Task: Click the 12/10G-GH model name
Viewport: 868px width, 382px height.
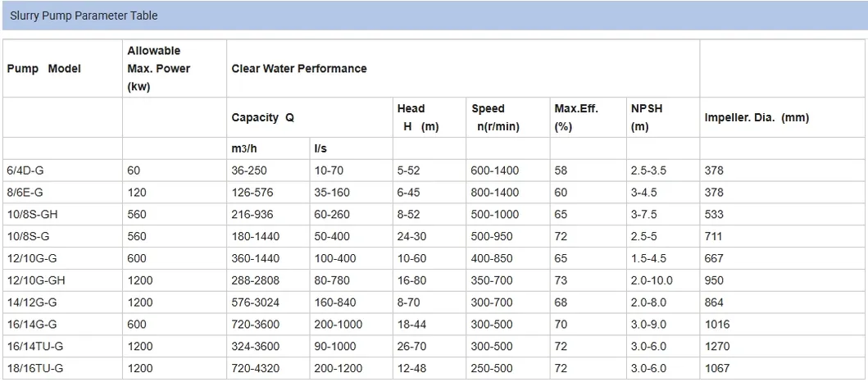Action: [x=35, y=280]
